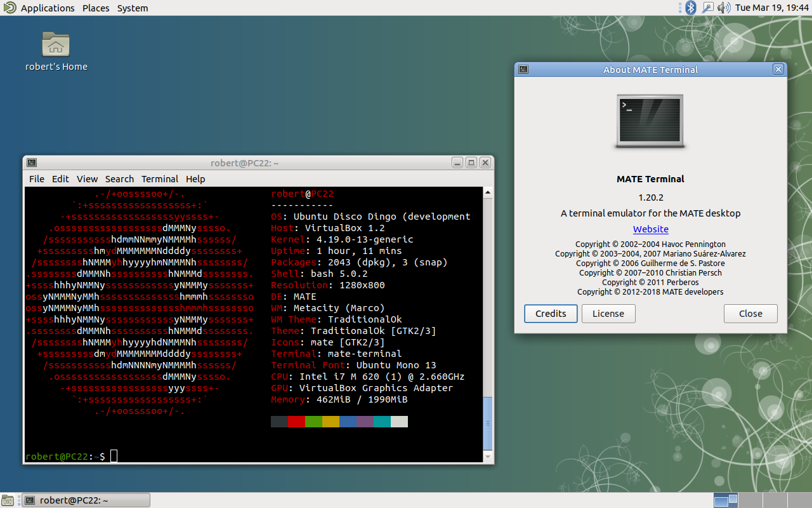Click the date and time clock
Screen dimensions: 812x508
tap(771, 8)
